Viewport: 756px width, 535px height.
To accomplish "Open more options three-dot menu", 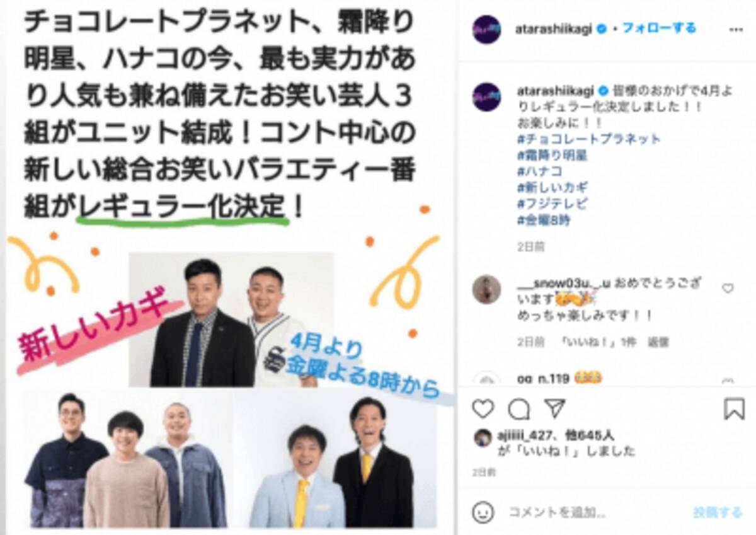I will click(734, 30).
